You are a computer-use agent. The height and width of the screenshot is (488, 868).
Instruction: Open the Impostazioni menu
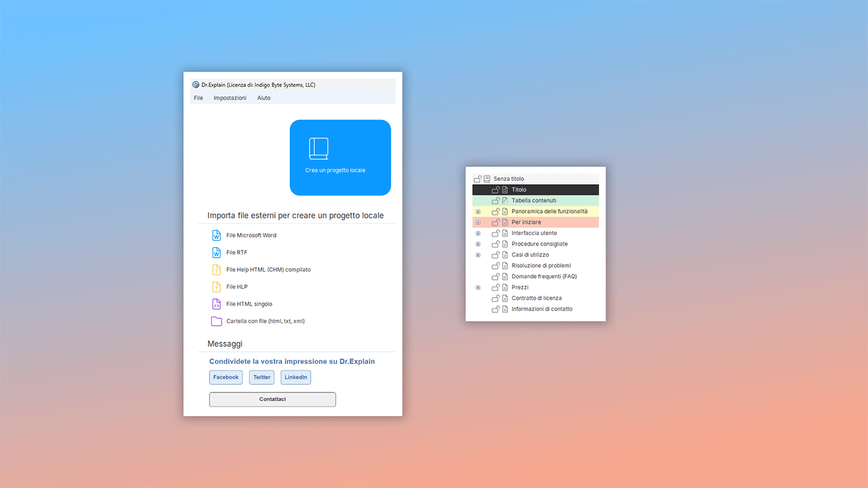pyautogui.click(x=230, y=97)
